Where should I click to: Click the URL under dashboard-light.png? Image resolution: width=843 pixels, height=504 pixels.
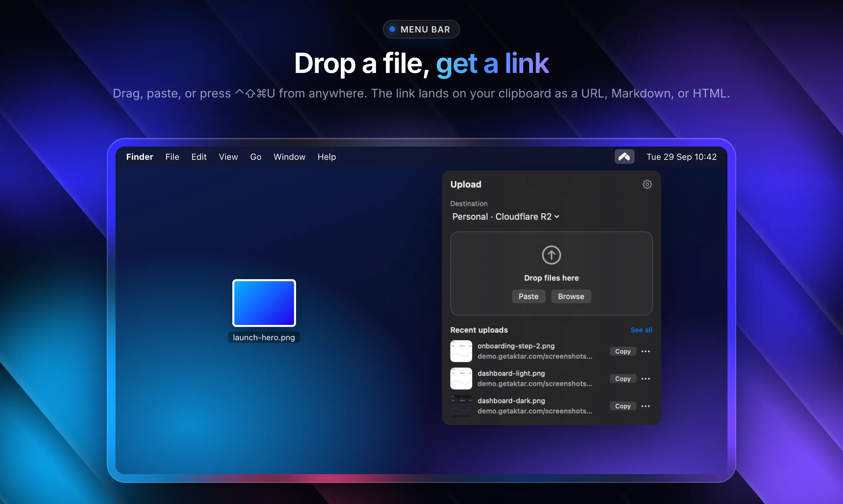[x=534, y=383]
